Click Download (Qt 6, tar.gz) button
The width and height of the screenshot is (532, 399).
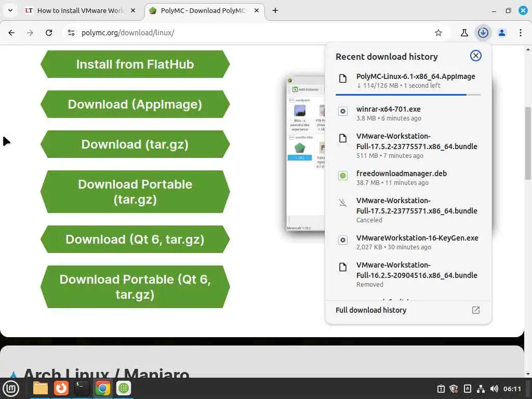click(135, 239)
